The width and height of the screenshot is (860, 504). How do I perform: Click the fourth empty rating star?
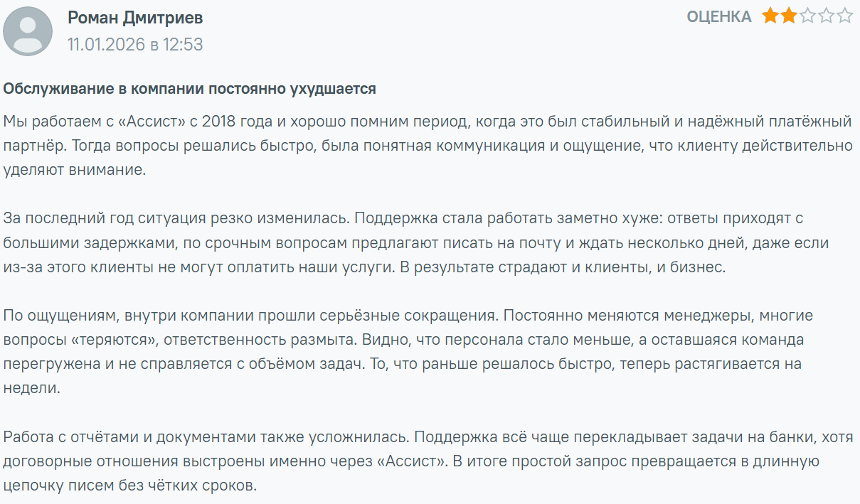(x=826, y=16)
